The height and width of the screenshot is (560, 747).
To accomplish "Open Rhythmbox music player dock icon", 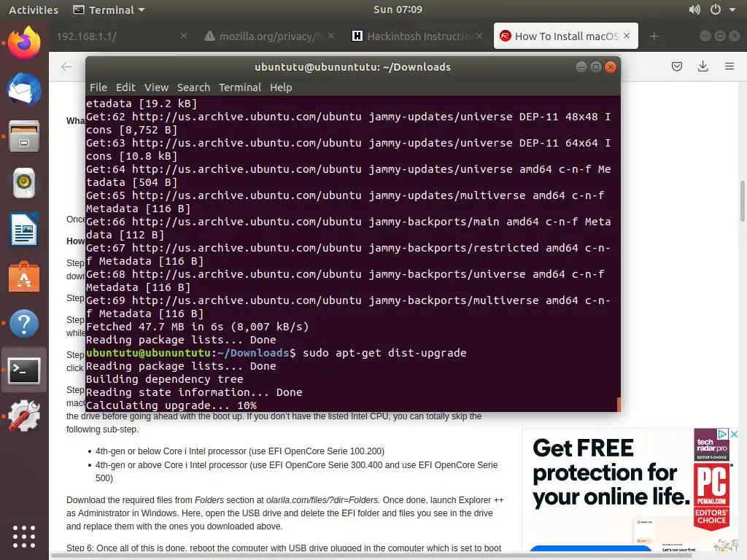I will (x=24, y=183).
